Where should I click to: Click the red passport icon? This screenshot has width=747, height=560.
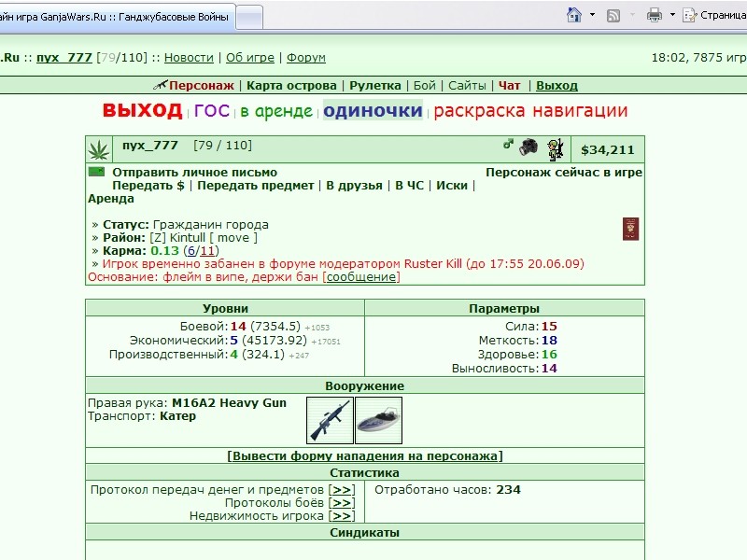630,229
